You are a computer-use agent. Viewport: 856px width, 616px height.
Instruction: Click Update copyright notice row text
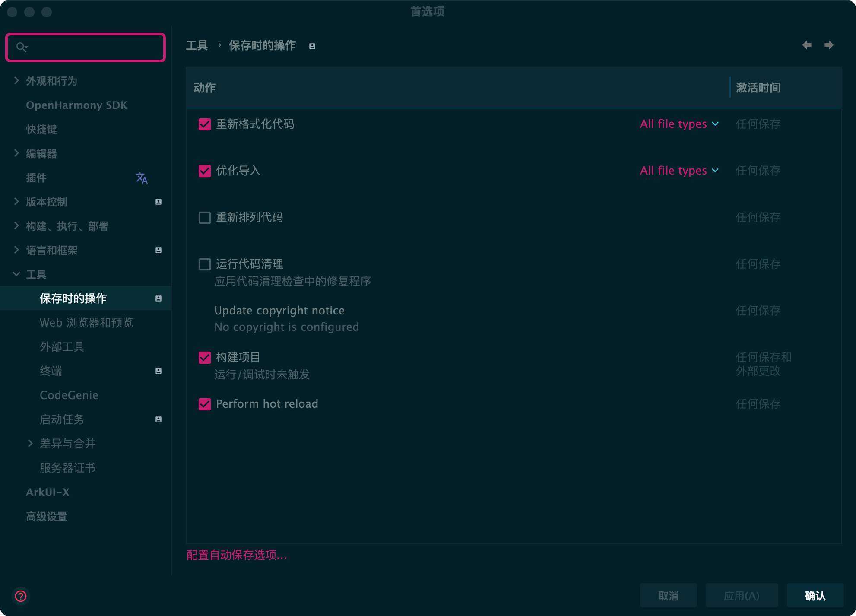[279, 311]
